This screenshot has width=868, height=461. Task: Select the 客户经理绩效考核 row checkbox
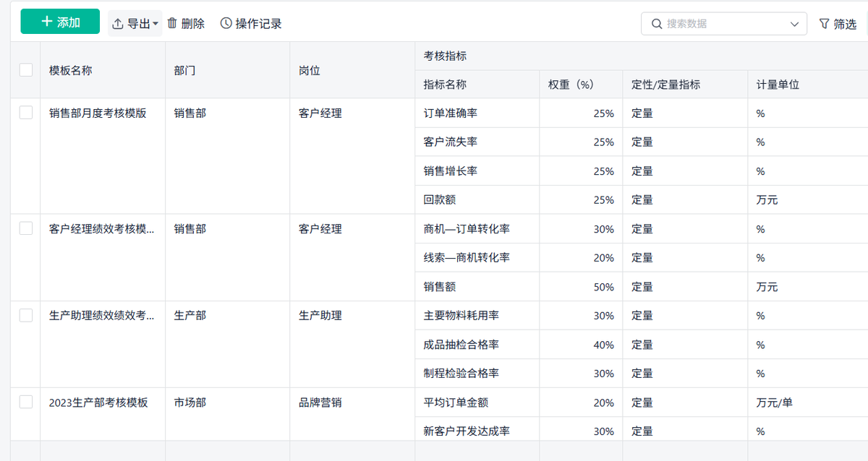(26, 228)
